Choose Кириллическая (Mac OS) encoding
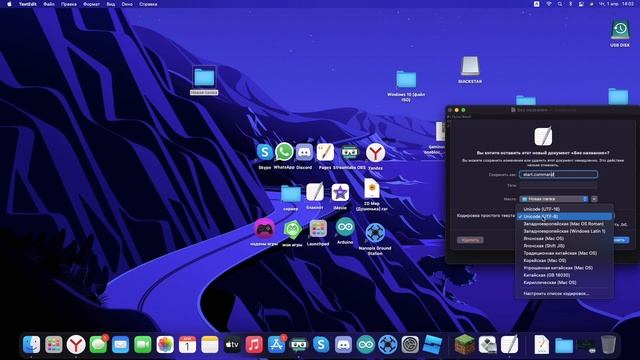Image resolution: width=640 pixels, height=360 pixels. click(x=564, y=282)
